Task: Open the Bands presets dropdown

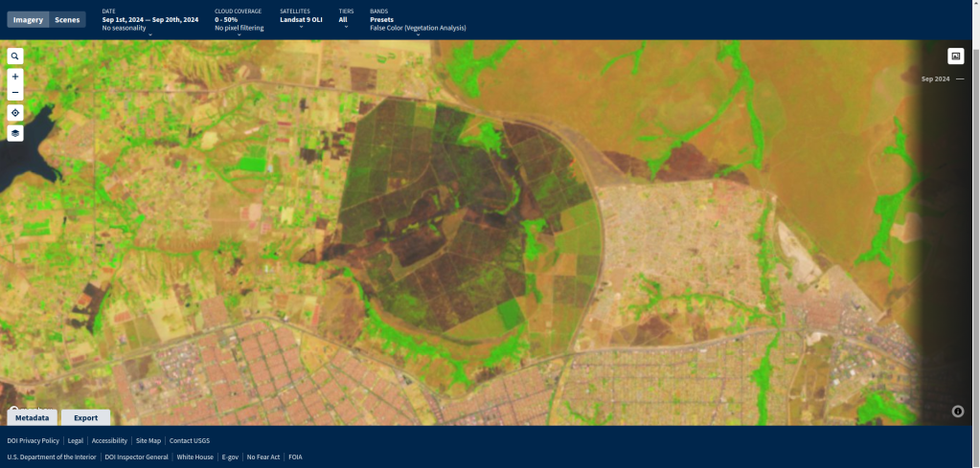Action: click(x=418, y=24)
